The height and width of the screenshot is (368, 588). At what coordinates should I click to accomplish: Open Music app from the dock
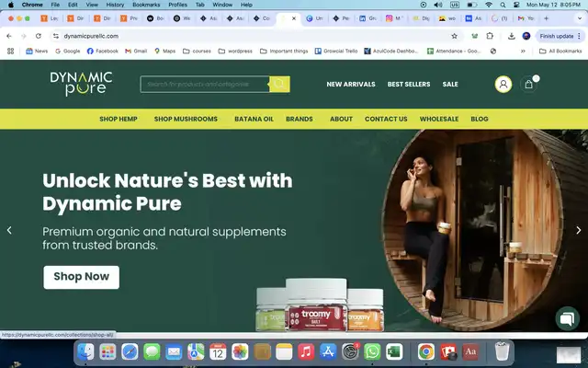tap(306, 351)
